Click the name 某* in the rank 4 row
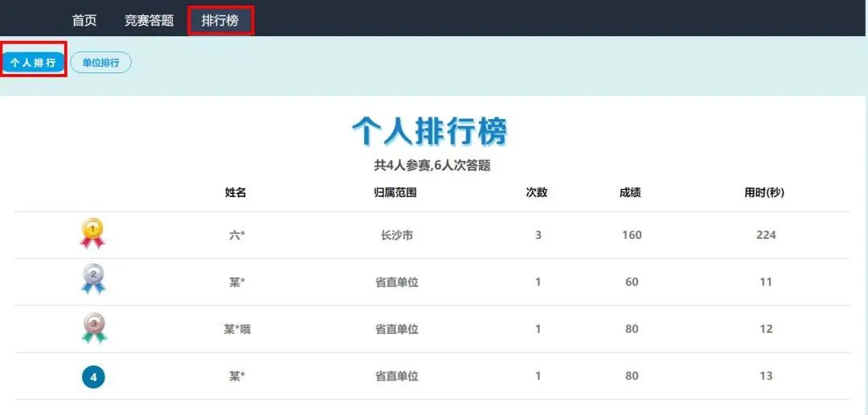Screen dimensions: 868x415 tap(237, 376)
